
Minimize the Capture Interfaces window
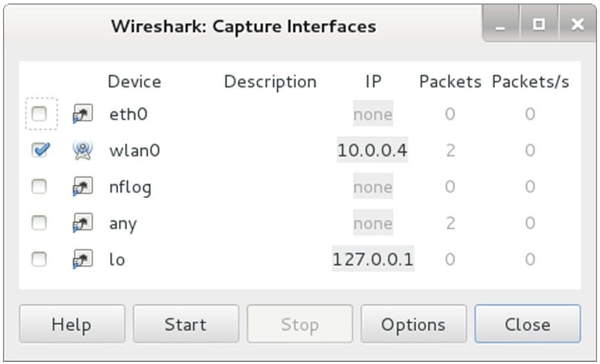pyautogui.click(x=501, y=26)
